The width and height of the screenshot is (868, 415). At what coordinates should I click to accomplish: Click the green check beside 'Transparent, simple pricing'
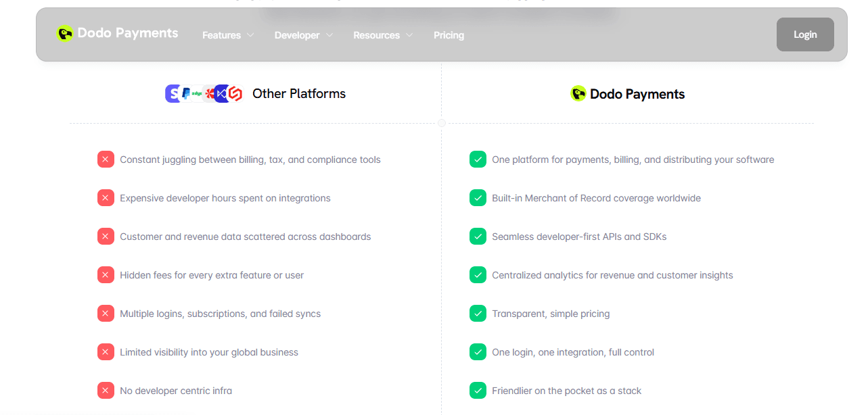click(478, 314)
